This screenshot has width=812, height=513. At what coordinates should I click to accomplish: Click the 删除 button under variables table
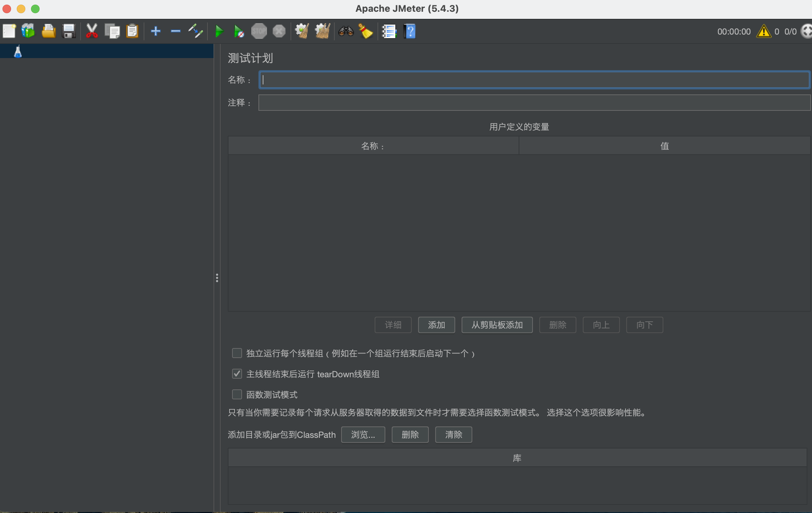point(557,325)
